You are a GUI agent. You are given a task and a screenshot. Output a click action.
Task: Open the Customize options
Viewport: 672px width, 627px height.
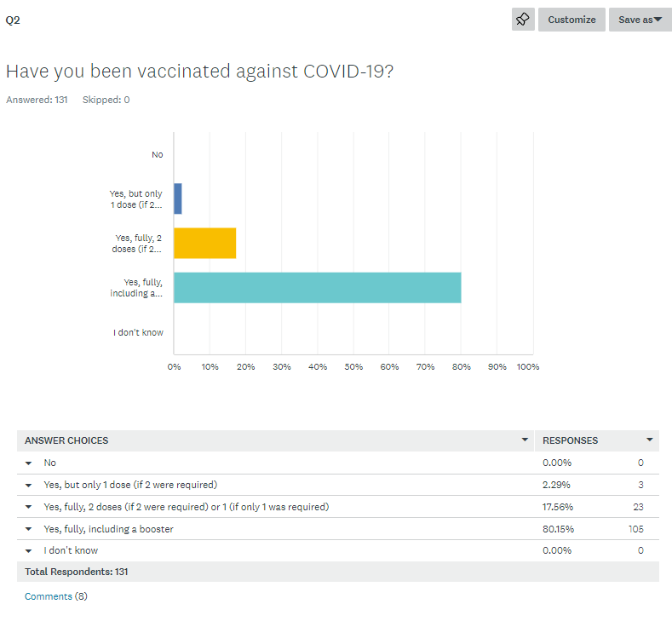point(571,20)
